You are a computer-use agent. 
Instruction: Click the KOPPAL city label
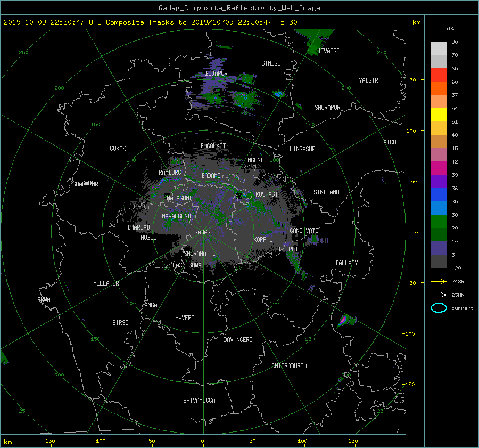pos(263,240)
